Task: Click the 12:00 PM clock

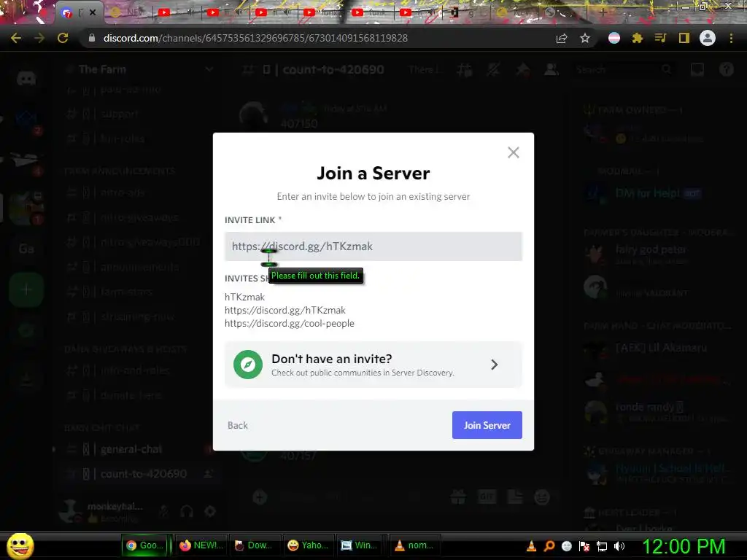Action: pos(684,546)
